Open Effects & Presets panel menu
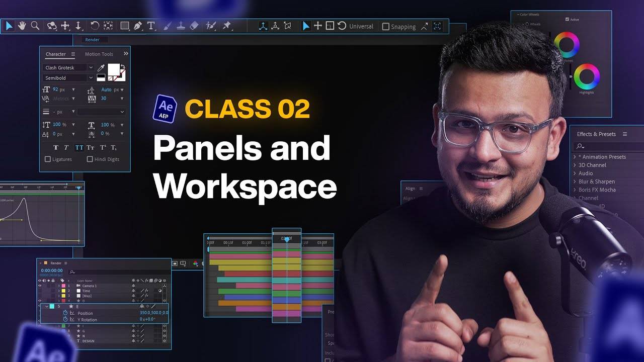This screenshot has width=644, height=362. coord(625,134)
